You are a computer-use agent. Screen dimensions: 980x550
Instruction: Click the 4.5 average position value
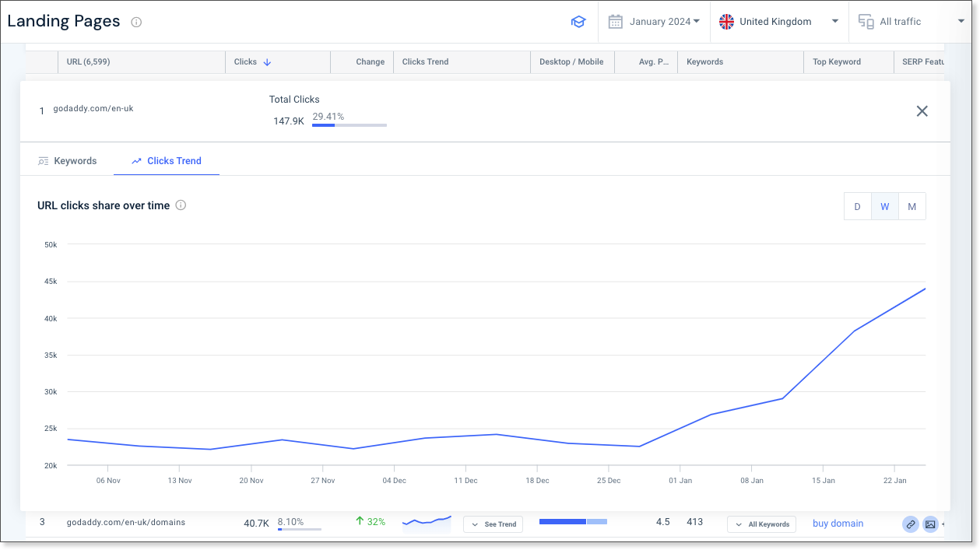(662, 522)
